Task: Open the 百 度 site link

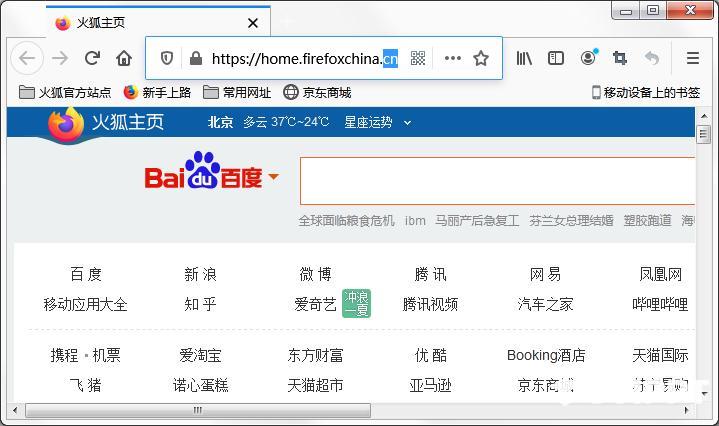Action: (x=86, y=274)
